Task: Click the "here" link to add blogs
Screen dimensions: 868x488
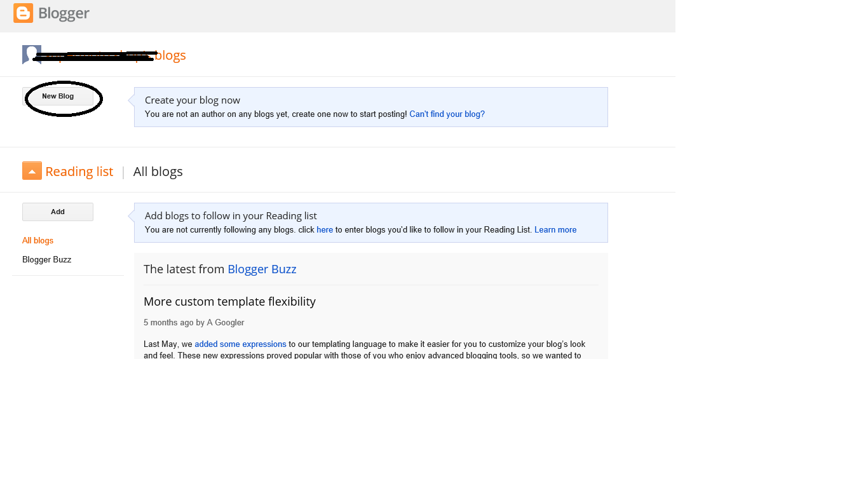Action: pos(325,230)
